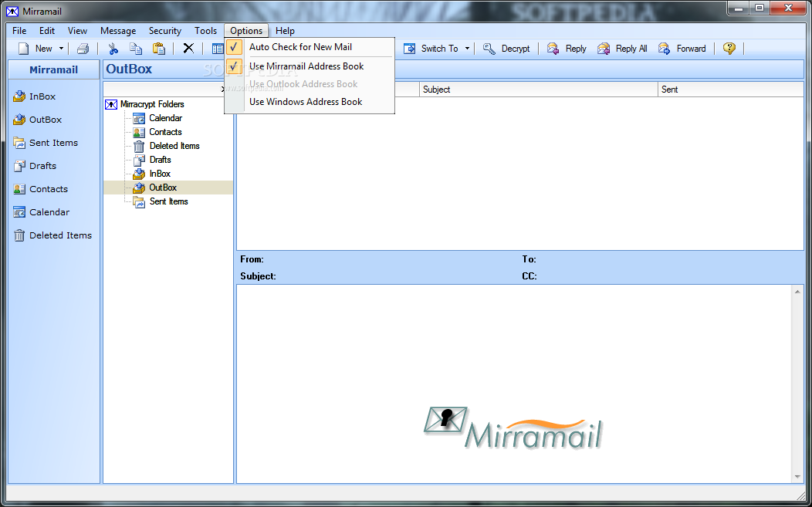Close the open Options menu
Image resolution: width=812 pixels, height=507 pixels.
[246, 31]
